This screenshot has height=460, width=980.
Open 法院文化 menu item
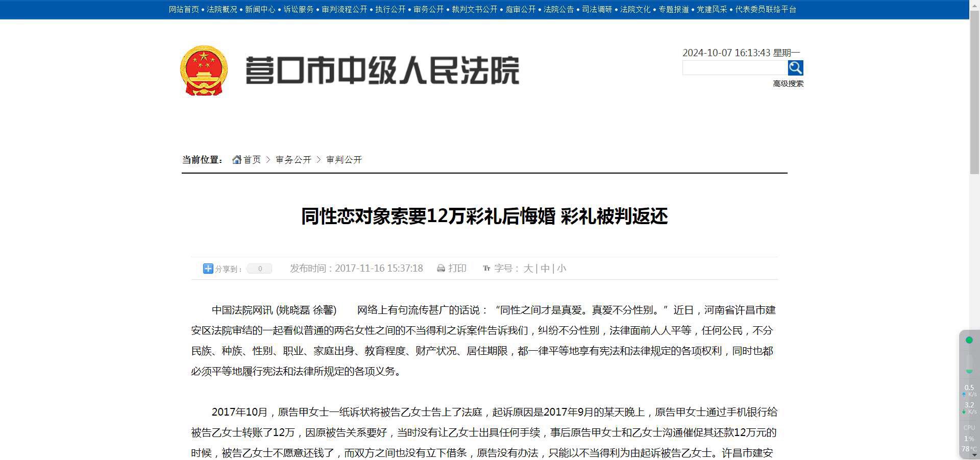pos(635,9)
